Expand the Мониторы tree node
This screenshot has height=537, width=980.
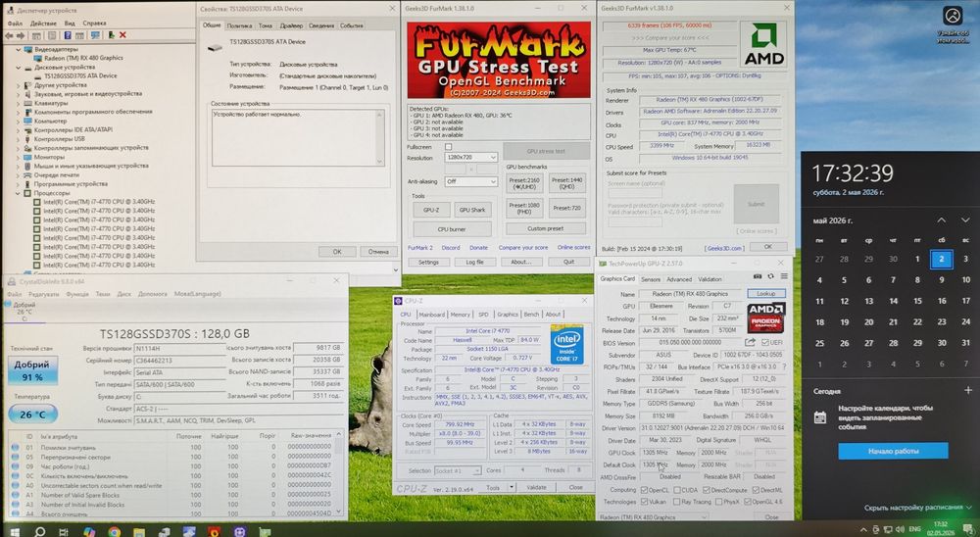click(18, 157)
